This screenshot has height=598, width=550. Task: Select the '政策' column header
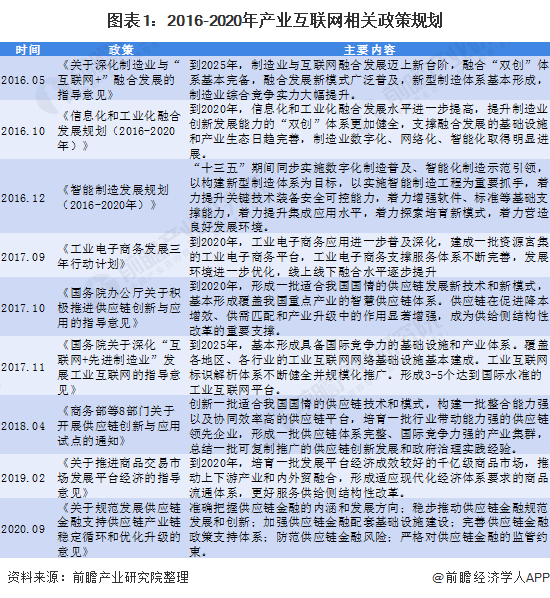[x=121, y=50]
